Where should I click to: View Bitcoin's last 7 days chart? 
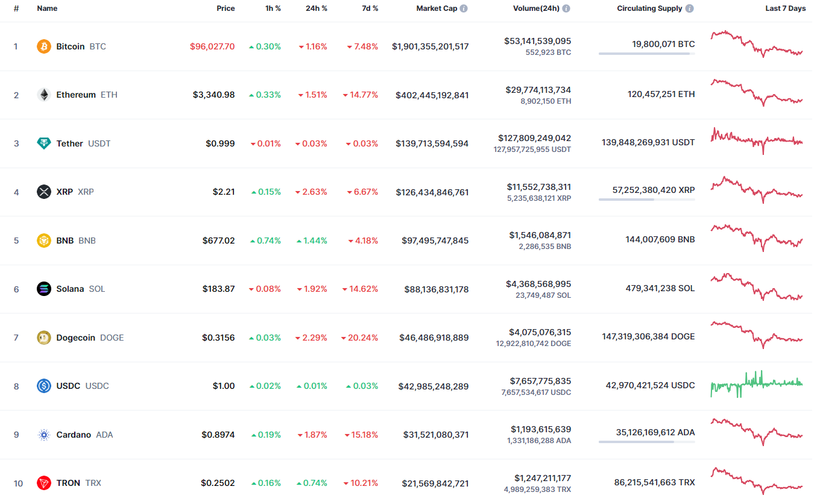pos(757,44)
